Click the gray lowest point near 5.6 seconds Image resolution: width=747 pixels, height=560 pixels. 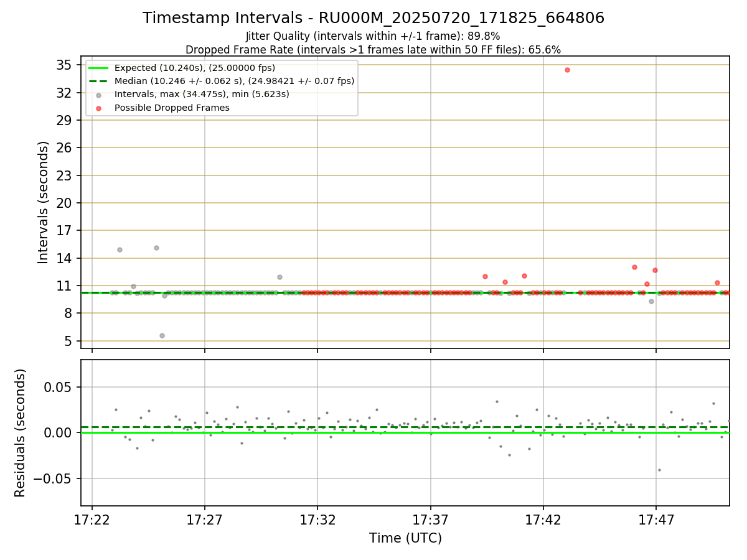(162, 335)
